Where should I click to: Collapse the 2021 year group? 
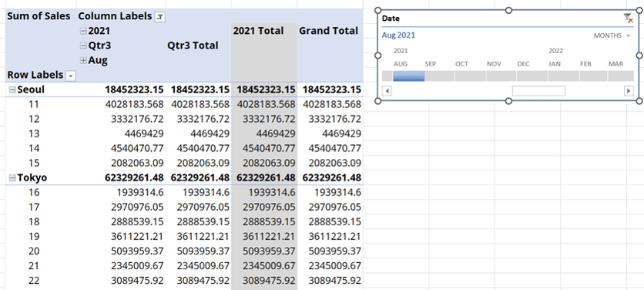pyautogui.click(x=83, y=31)
